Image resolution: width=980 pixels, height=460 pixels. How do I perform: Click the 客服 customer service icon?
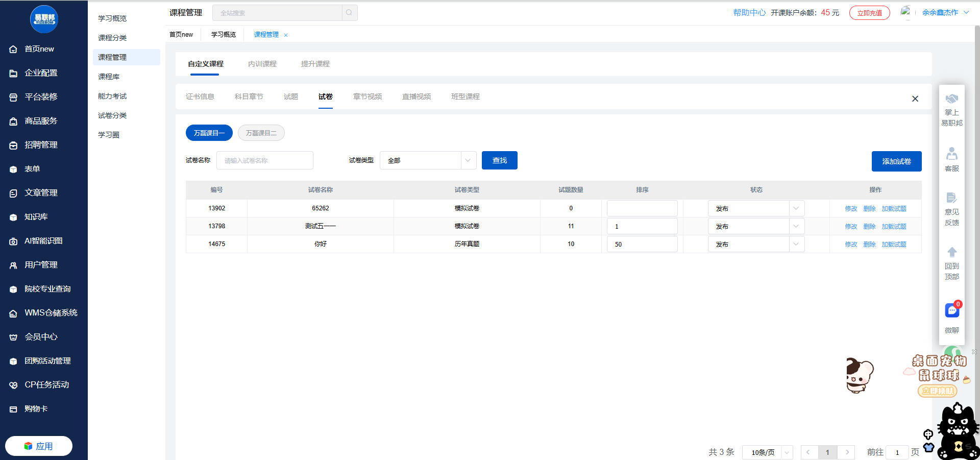click(952, 154)
